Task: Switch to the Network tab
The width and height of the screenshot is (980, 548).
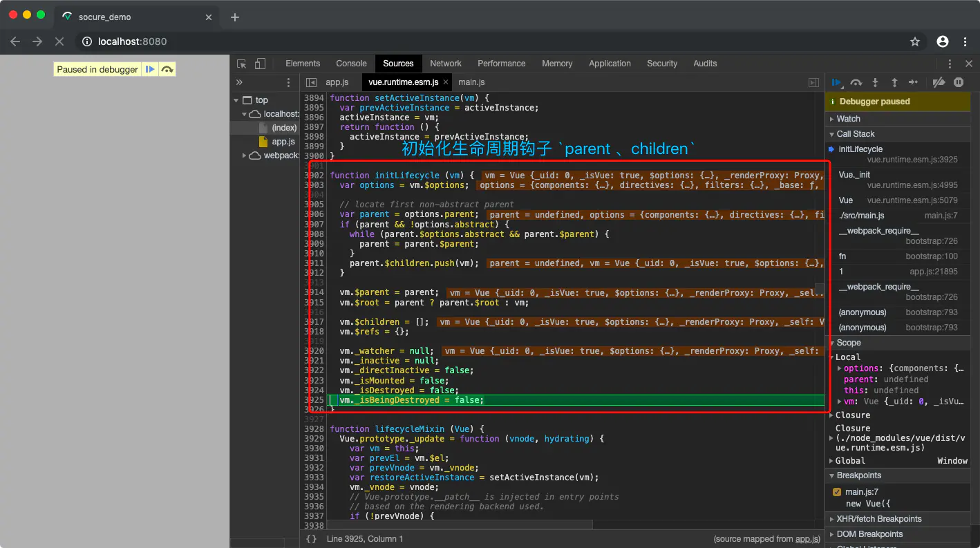Action: click(445, 64)
